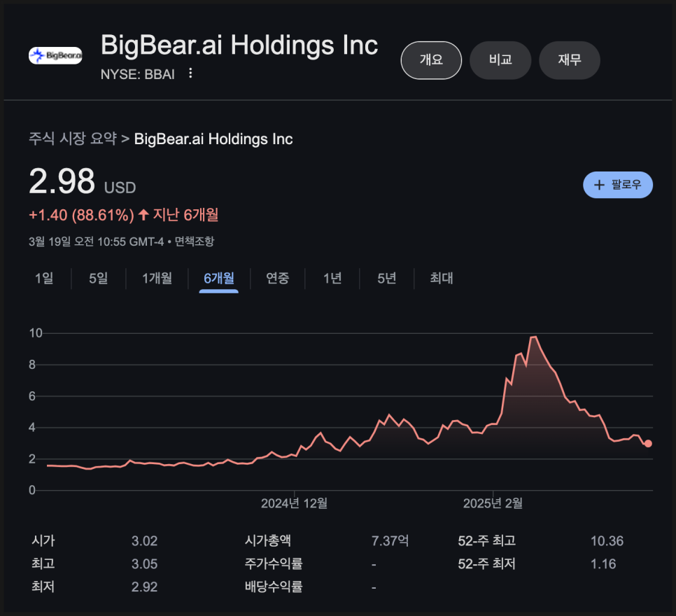Image resolution: width=676 pixels, height=616 pixels.
Task: Click the 배당수익률 label
Action: 274,587
